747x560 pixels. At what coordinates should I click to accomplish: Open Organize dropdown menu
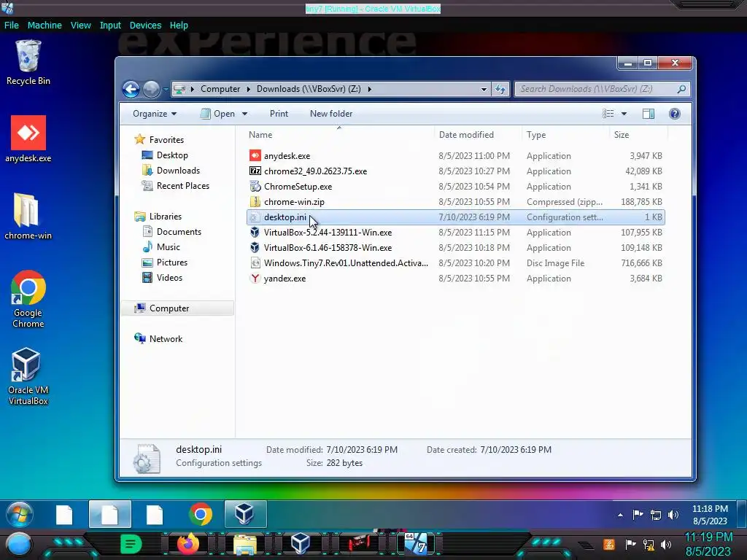[155, 114]
